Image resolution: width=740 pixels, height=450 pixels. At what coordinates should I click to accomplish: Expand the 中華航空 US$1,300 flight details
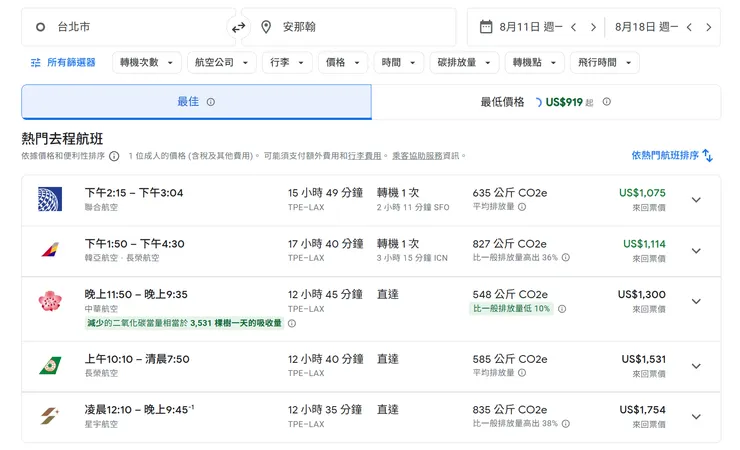tap(696, 301)
